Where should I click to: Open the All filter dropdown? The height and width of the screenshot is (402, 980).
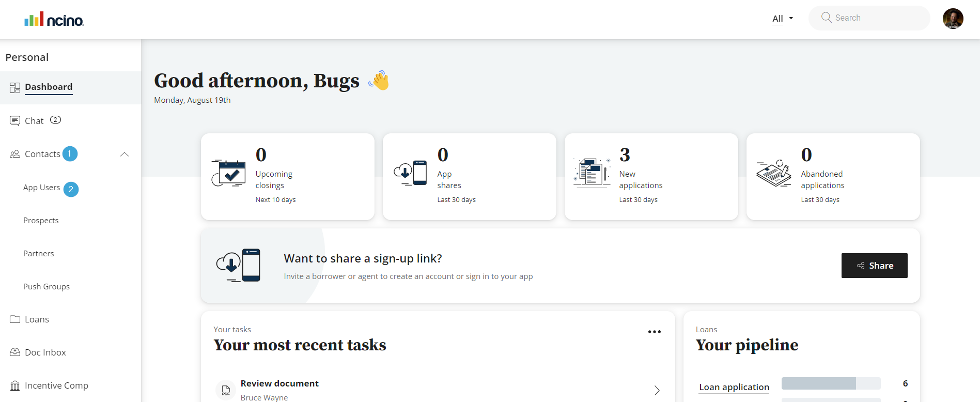tap(782, 19)
